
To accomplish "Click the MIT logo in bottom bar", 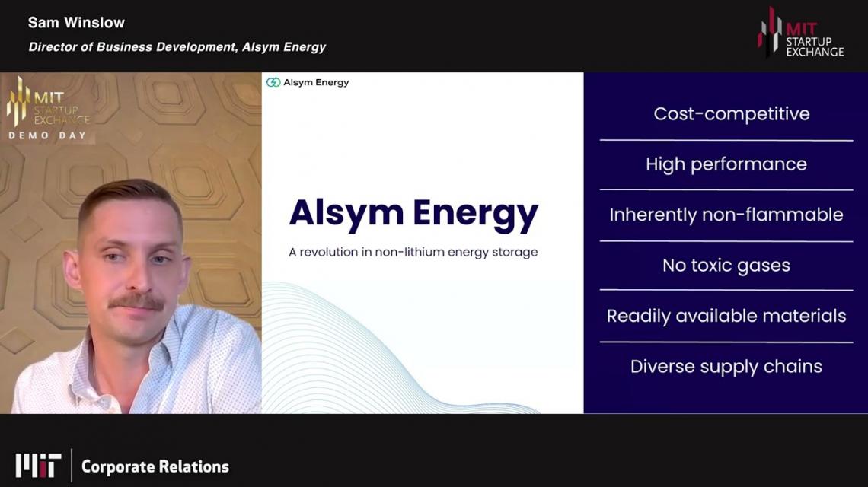I will point(38,466).
